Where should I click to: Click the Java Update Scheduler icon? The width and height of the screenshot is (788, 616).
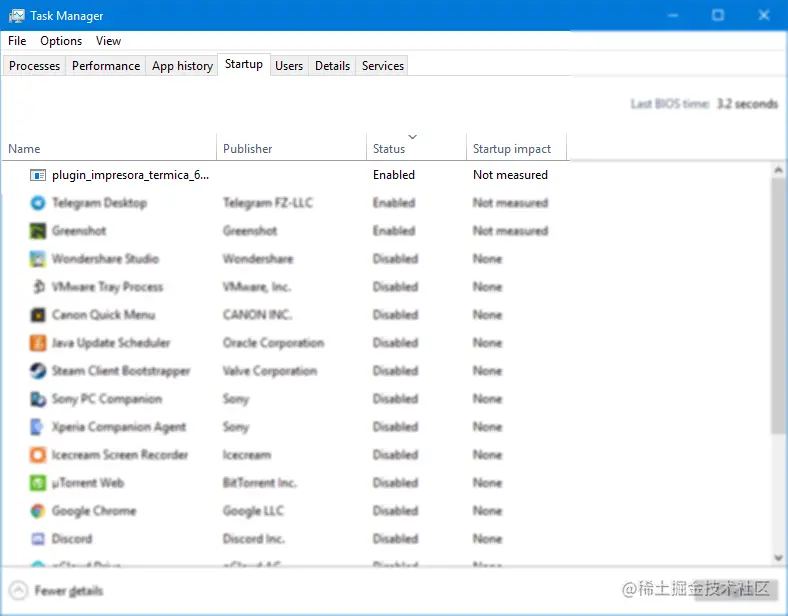click(x=38, y=343)
